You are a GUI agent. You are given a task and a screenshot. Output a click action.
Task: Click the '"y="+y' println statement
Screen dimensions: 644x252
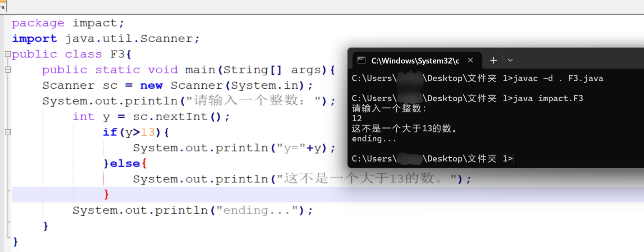(234, 148)
